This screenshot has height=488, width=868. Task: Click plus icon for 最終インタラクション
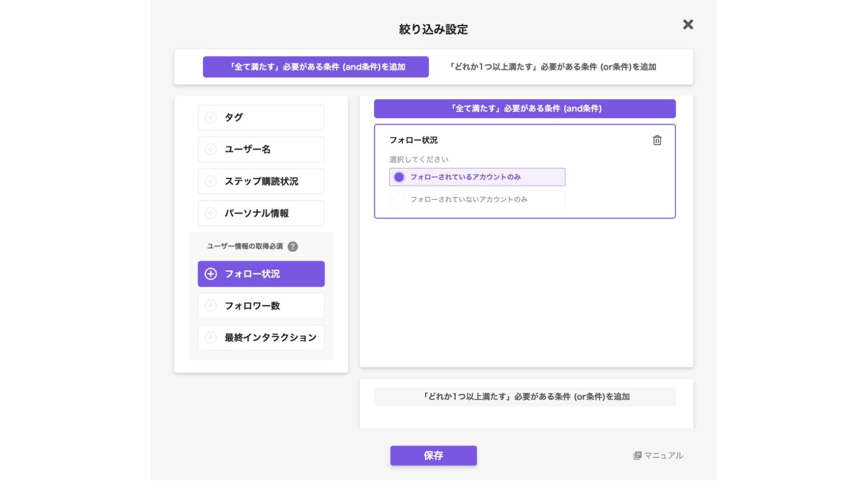(211, 338)
